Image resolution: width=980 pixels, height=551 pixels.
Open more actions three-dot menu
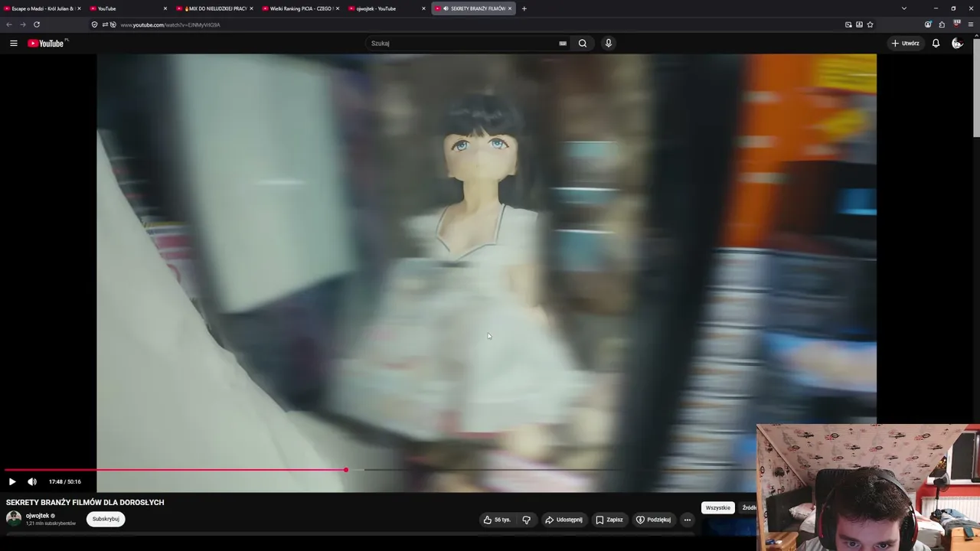[688, 520]
